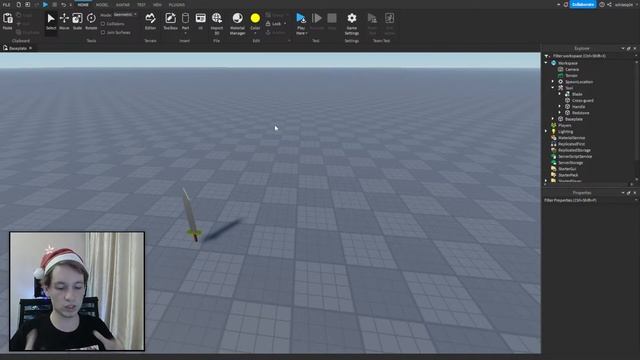Collapse the Workspace tree node

[546, 63]
